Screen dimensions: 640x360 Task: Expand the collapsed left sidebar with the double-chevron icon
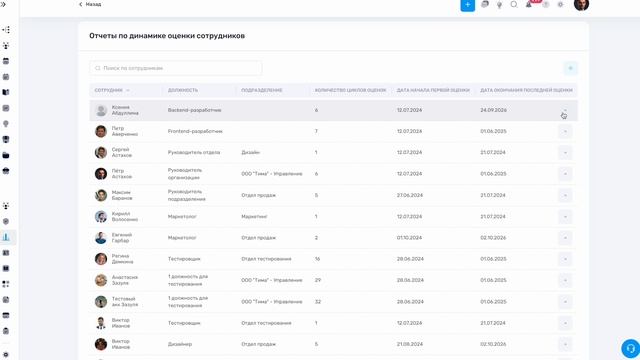click(x=3, y=4)
